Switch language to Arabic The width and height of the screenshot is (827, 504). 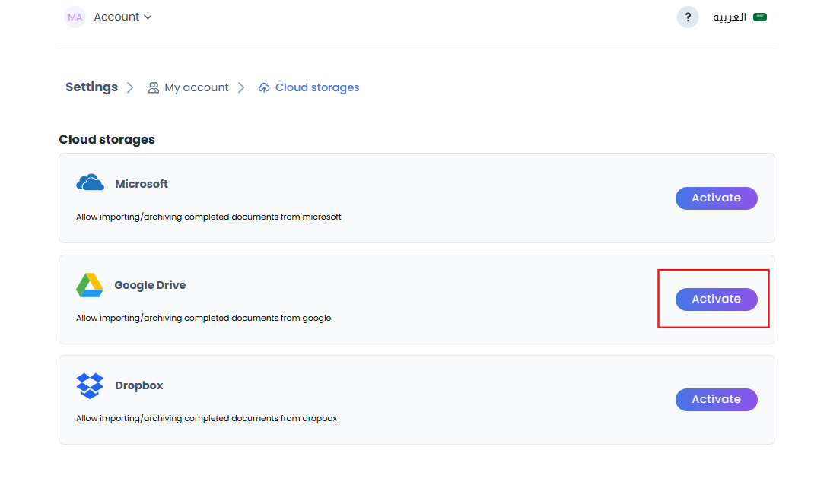click(x=740, y=17)
